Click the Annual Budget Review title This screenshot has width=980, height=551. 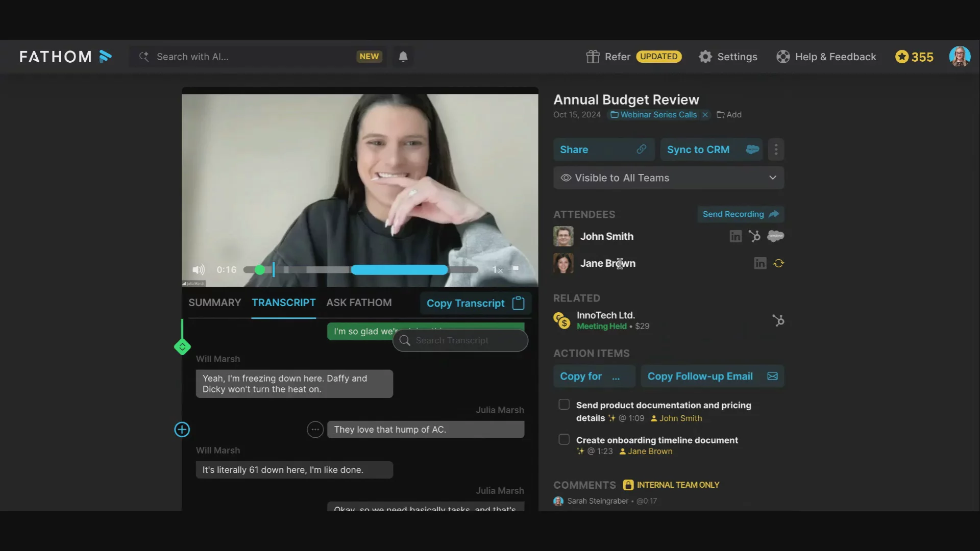click(x=626, y=99)
